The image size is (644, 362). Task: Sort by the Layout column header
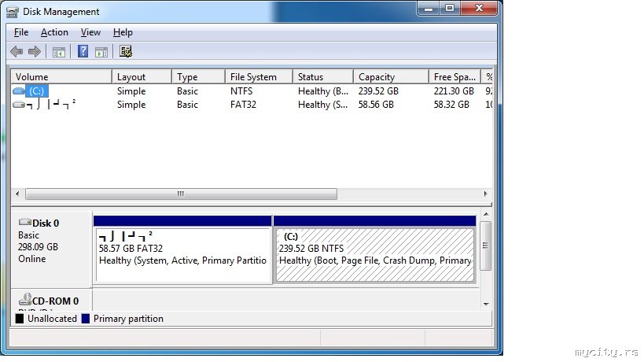(142, 77)
